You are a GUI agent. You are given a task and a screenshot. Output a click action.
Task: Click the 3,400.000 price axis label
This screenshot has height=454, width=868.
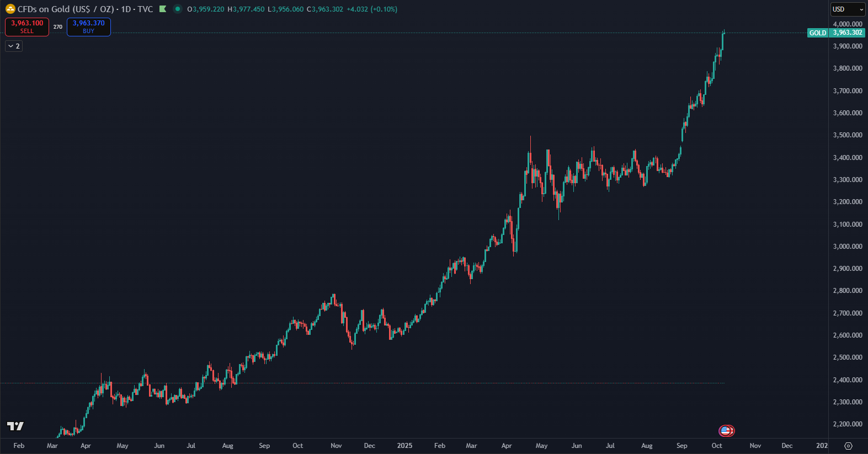click(x=848, y=158)
